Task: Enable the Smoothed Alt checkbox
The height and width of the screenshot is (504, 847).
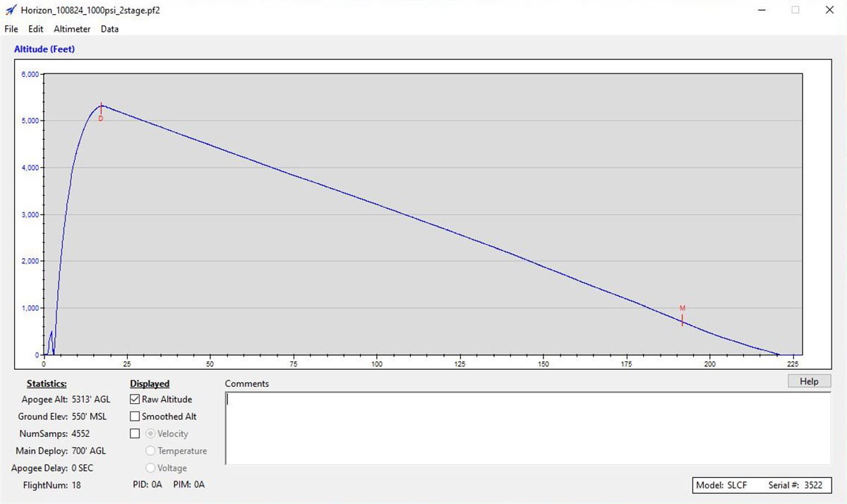Action: point(136,416)
